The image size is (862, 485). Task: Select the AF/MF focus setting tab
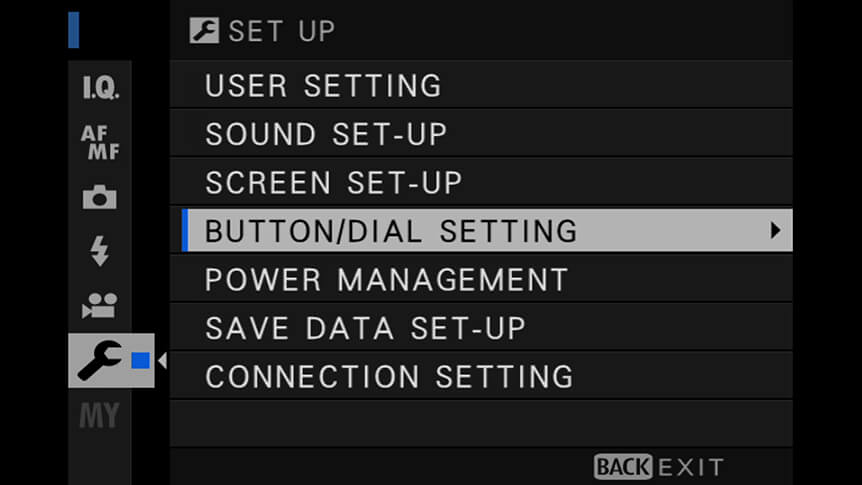(x=99, y=143)
